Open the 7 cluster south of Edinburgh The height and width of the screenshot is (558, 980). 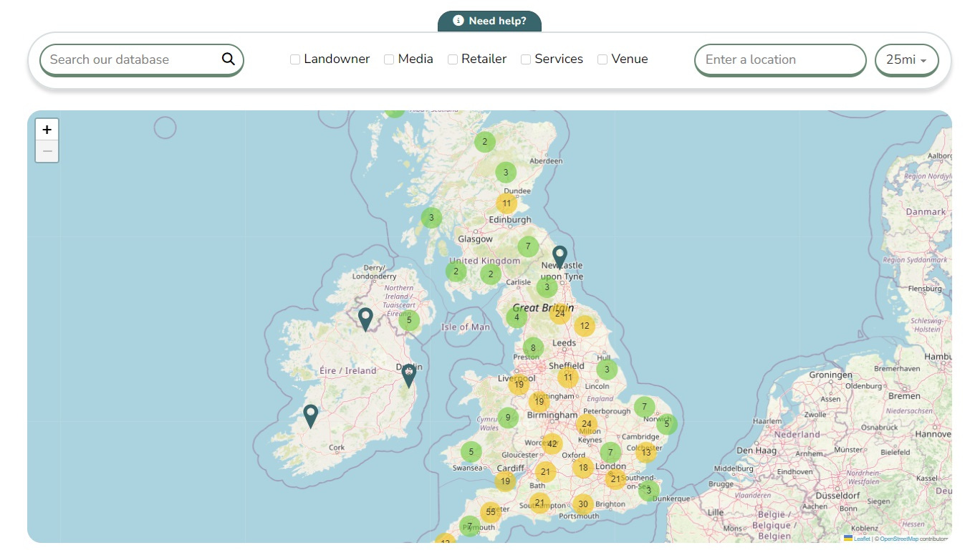pos(528,246)
